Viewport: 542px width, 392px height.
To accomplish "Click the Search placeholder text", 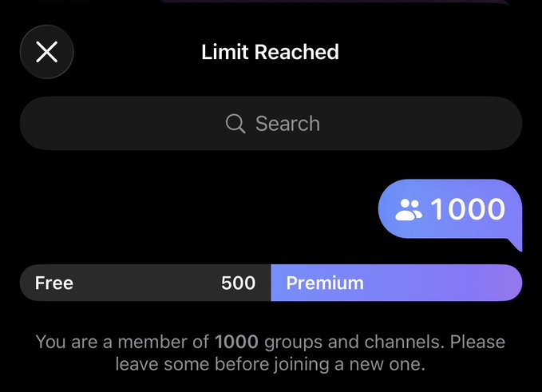I will click(287, 124).
